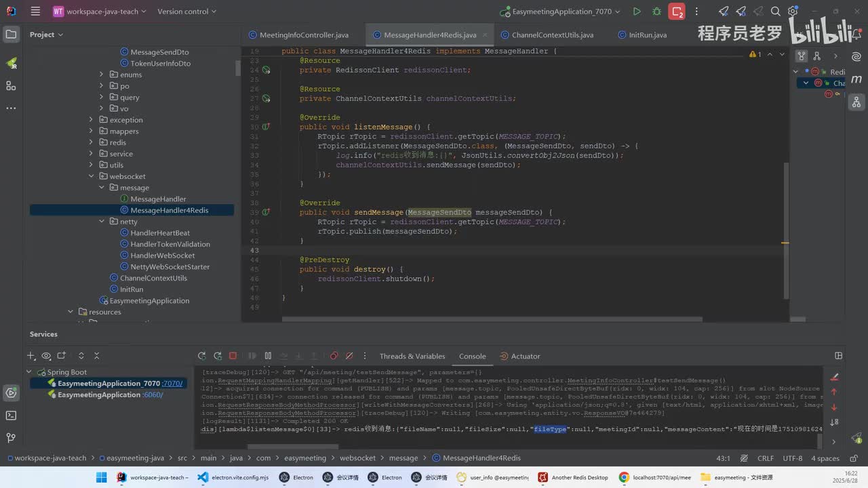Pause the program in the Services toolbar

tap(268, 356)
